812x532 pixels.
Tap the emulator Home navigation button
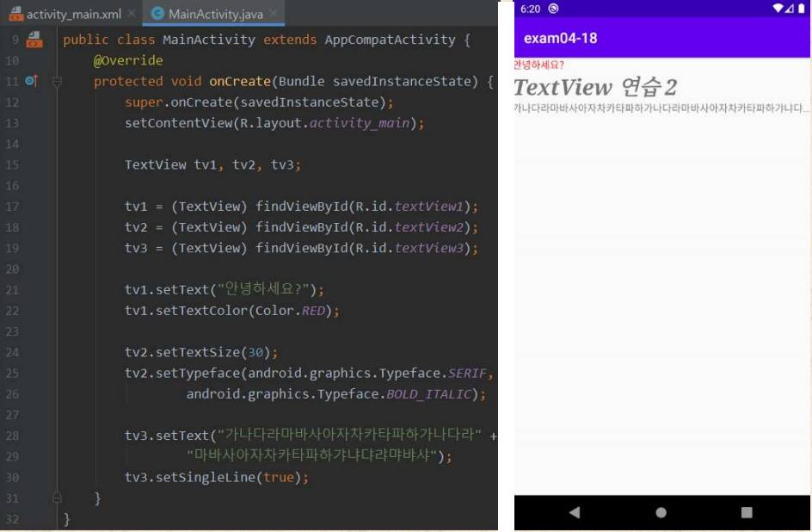click(661, 512)
